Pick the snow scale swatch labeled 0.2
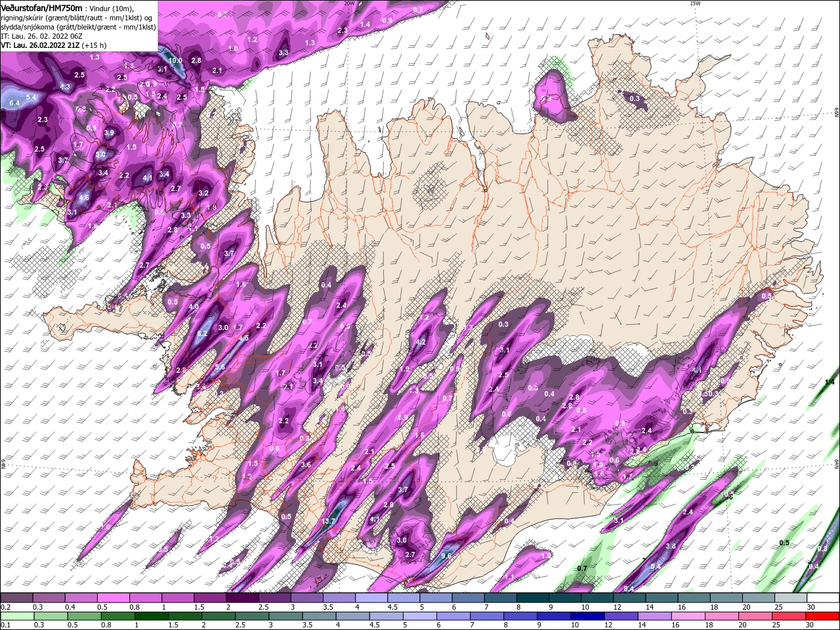This screenshot has width=840, height=630. coord(16,598)
